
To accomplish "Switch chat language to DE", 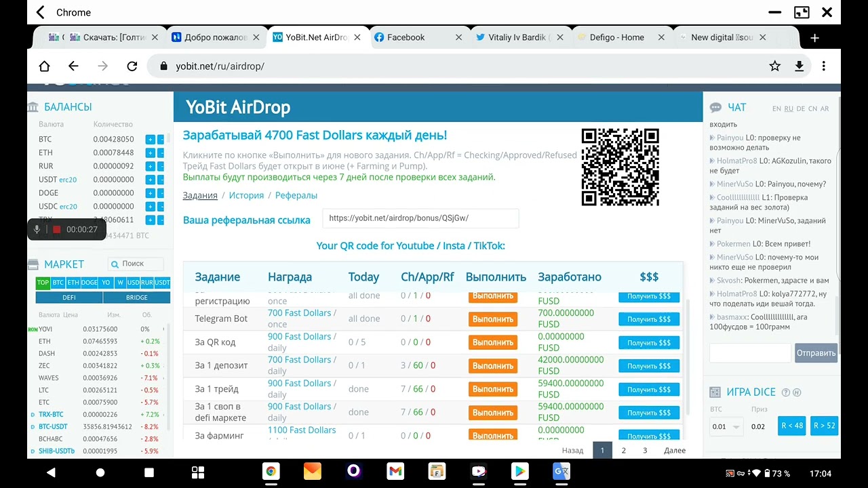I will click(x=800, y=108).
